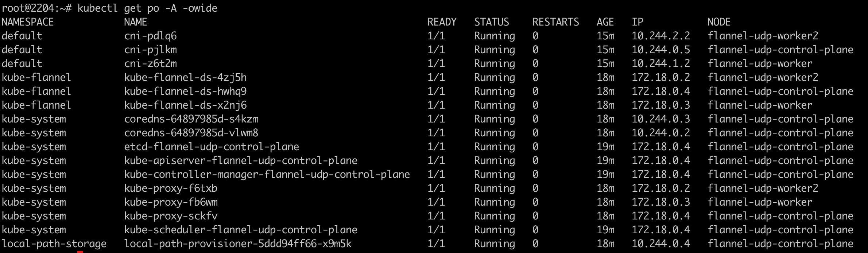
Task: Click pod name coredns-64897985d-s4kzm
Action: point(191,119)
